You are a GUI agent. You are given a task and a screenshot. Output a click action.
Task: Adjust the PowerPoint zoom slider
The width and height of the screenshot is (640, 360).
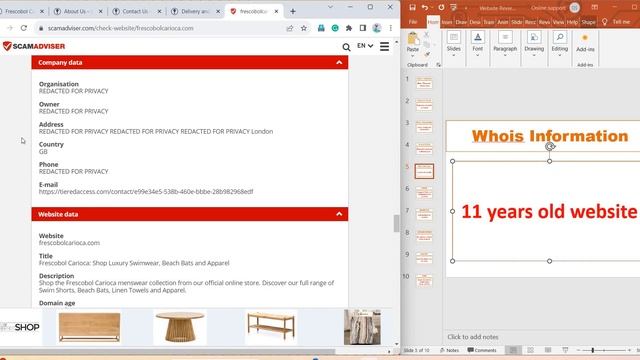[593, 350]
